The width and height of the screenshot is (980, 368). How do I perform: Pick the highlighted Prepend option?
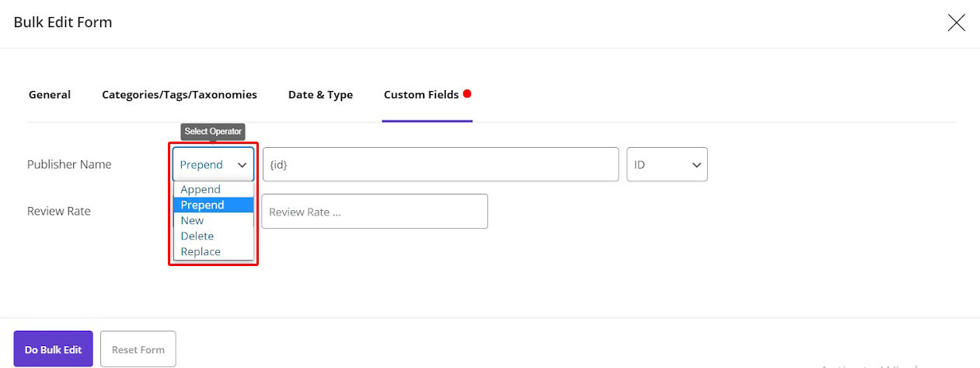pyautogui.click(x=202, y=205)
